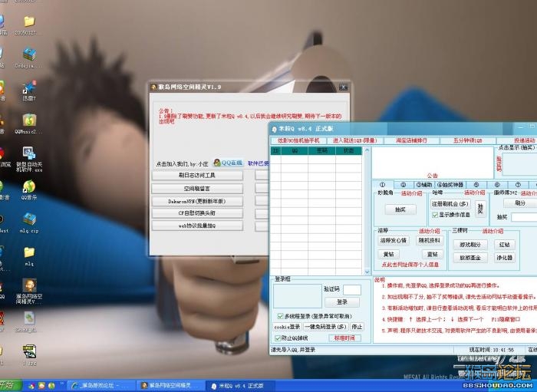The width and height of the screenshot is (537, 392).
Task: Click 随机资料 button
Action: tap(430, 240)
